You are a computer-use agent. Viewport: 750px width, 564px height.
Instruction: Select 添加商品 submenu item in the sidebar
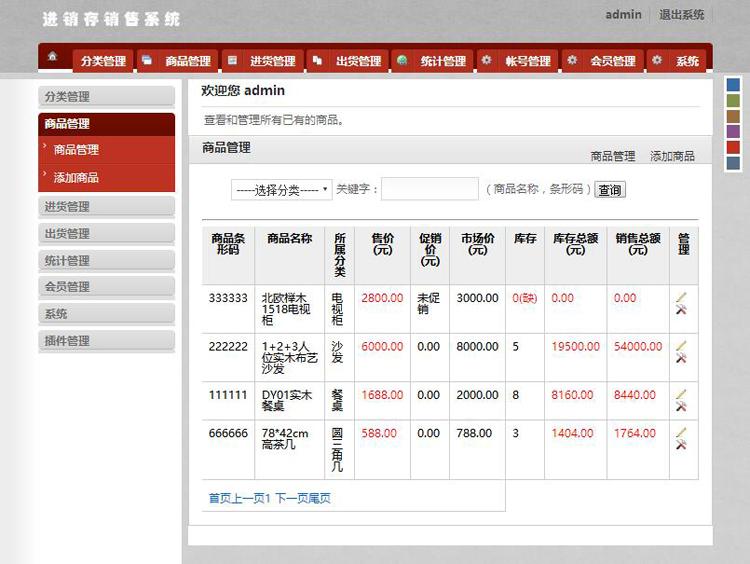(106, 178)
